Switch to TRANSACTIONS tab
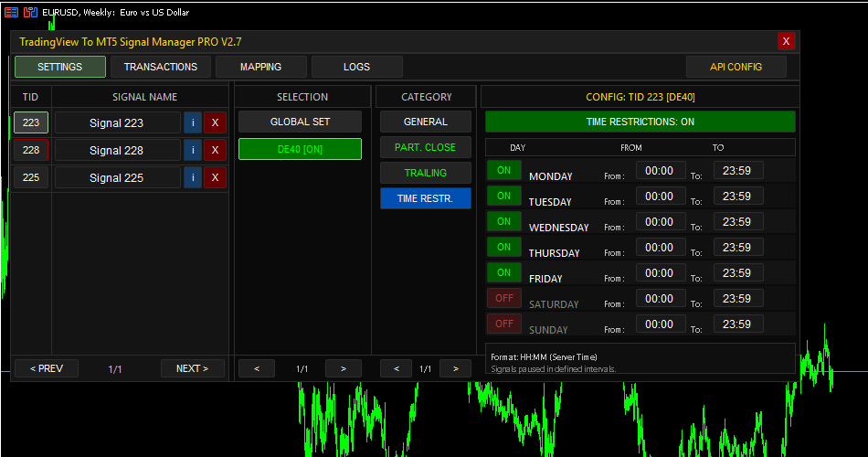This screenshot has width=868, height=457. pyautogui.click(x=161, y=67)
